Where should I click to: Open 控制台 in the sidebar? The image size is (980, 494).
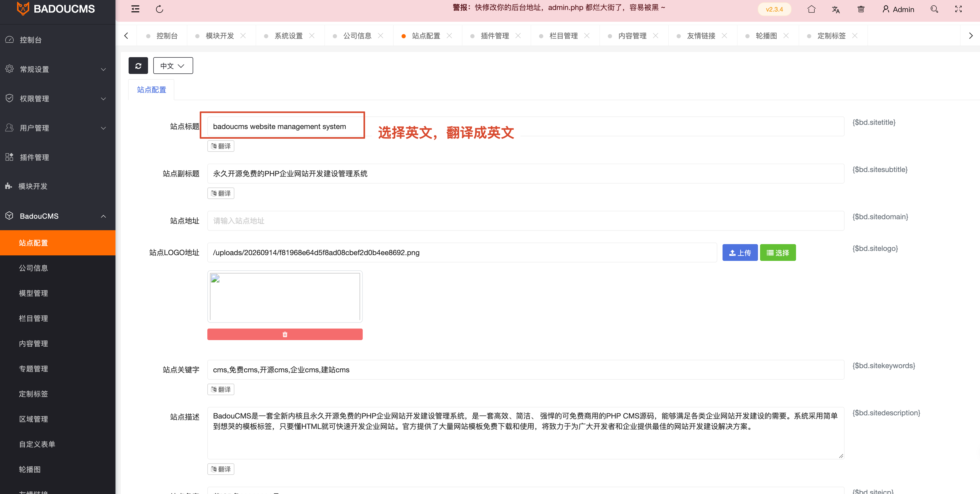point(58,40)
